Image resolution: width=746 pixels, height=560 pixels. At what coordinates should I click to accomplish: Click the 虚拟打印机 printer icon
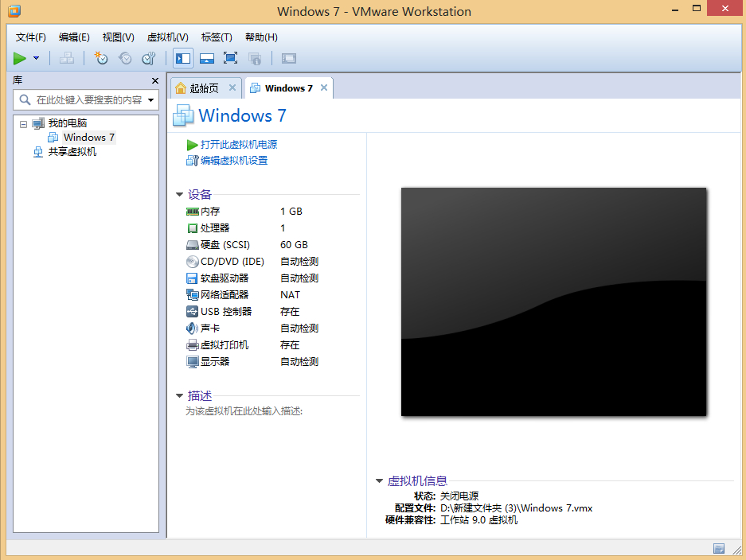coord(192,345)
